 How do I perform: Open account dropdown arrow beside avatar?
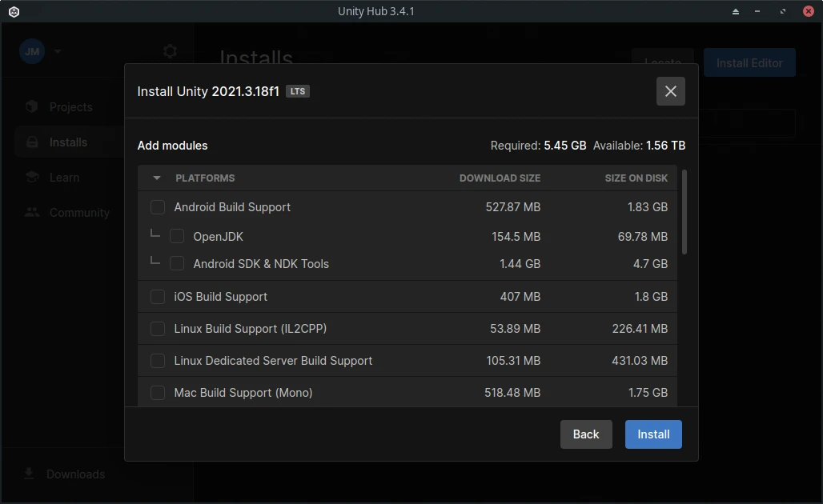57,51
